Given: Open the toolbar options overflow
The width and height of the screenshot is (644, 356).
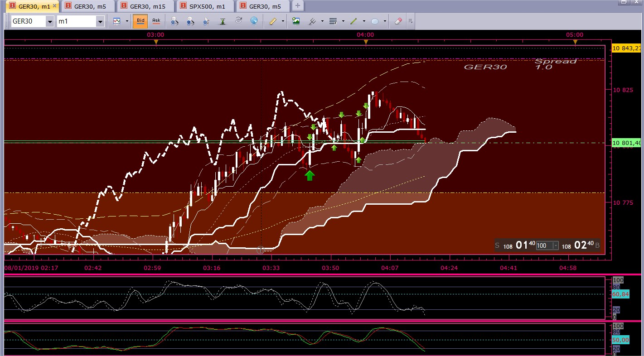Looking at the screenshot, I should 410,21.
